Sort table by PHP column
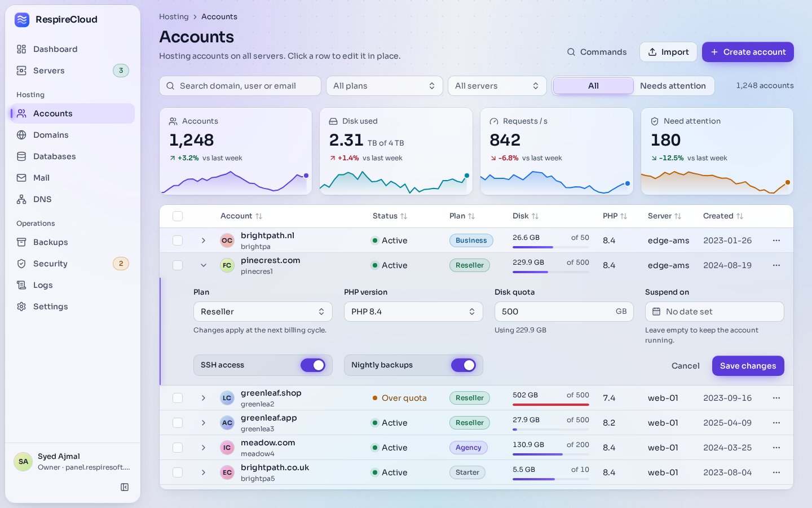Viewport: 812px width, 508px height. point(615,216)
